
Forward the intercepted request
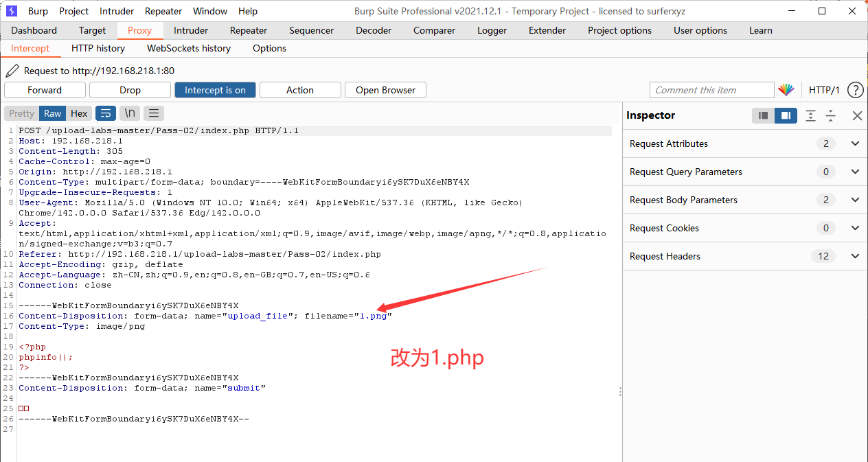45,90
